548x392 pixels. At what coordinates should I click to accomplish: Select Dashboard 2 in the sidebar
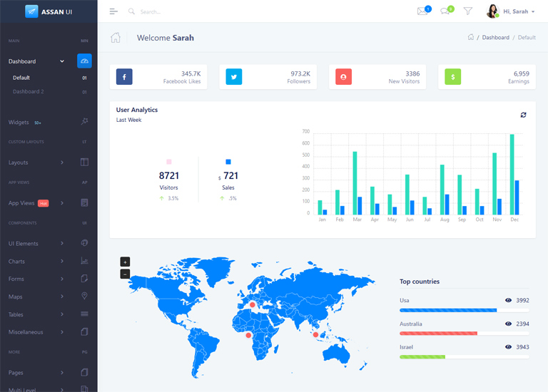(29, 92)
